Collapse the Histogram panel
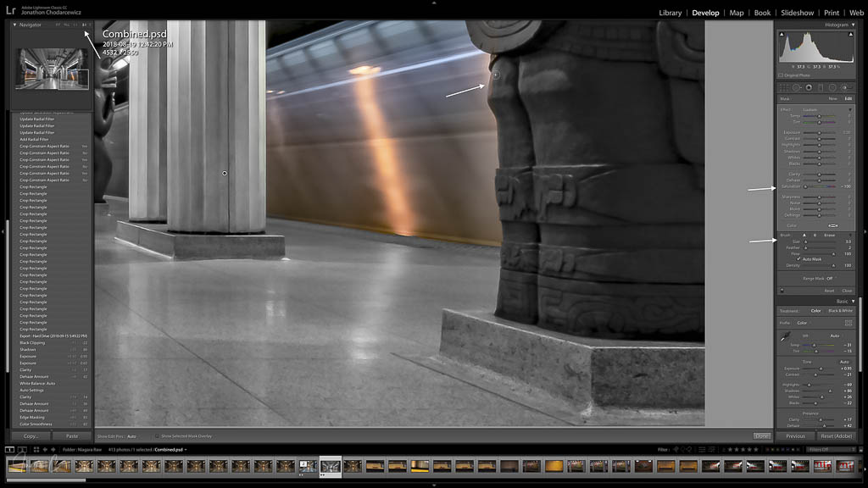Screen dimensions: 868x488 (x=853, y=25)
